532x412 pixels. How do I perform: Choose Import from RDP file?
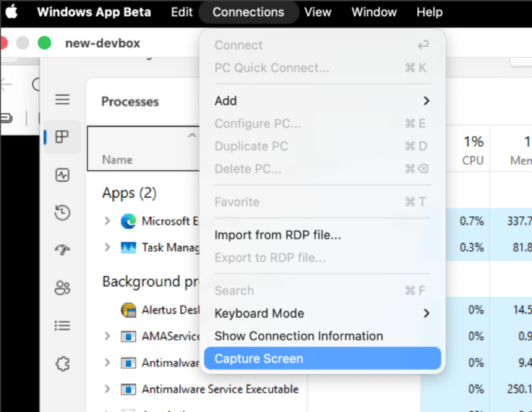322,235
